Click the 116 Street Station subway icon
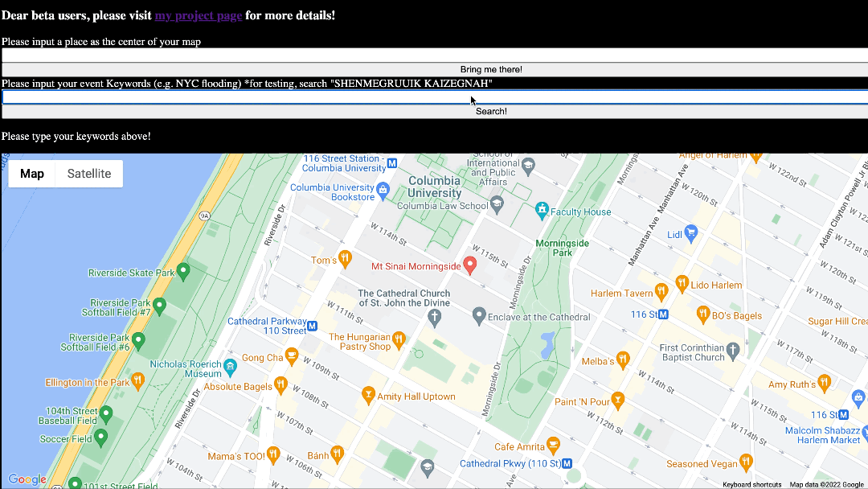868x489 pixels. click(x=392, y=162)
